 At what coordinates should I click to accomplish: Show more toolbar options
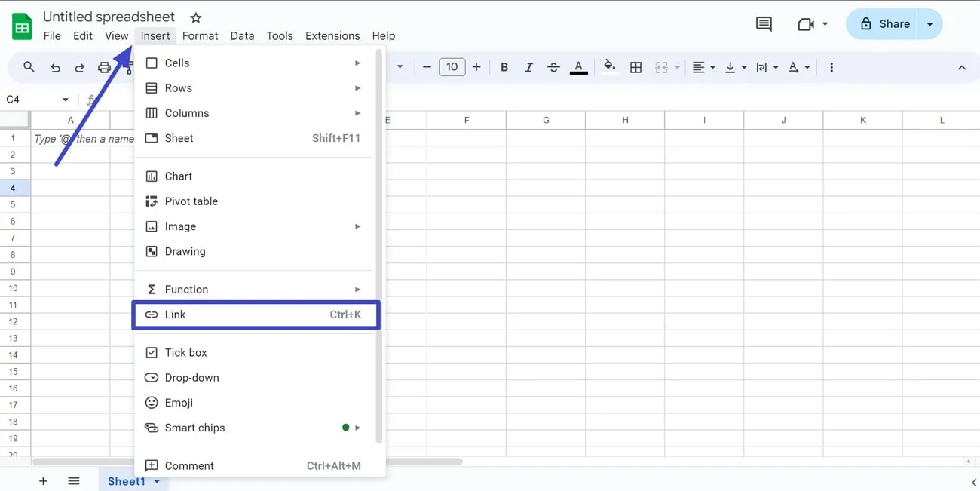point(831,67)
